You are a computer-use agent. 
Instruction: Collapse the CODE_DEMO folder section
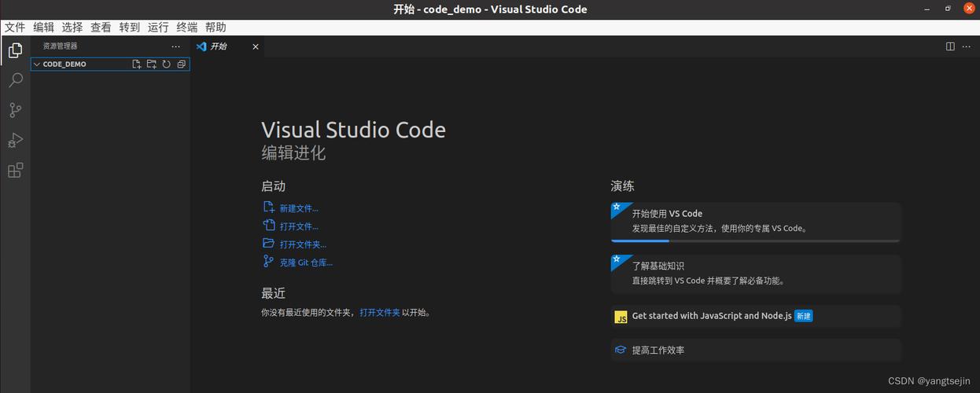(x=36, y=64)
